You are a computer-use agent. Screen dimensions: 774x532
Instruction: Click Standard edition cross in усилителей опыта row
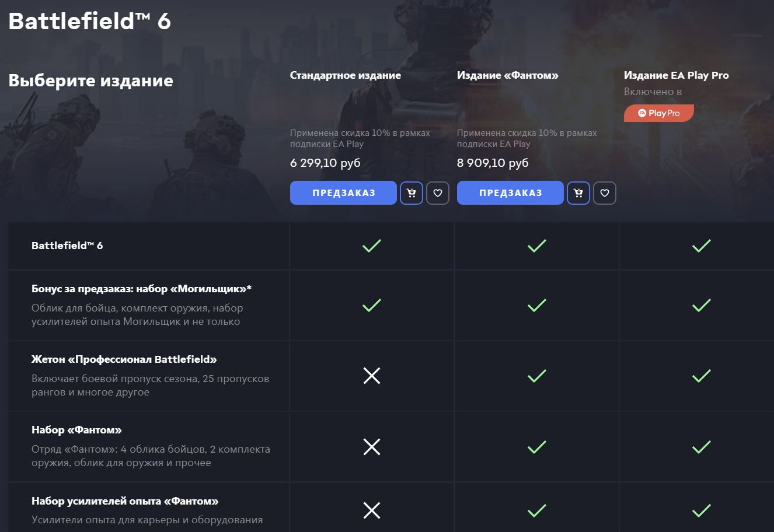click(x=372, y=510)
